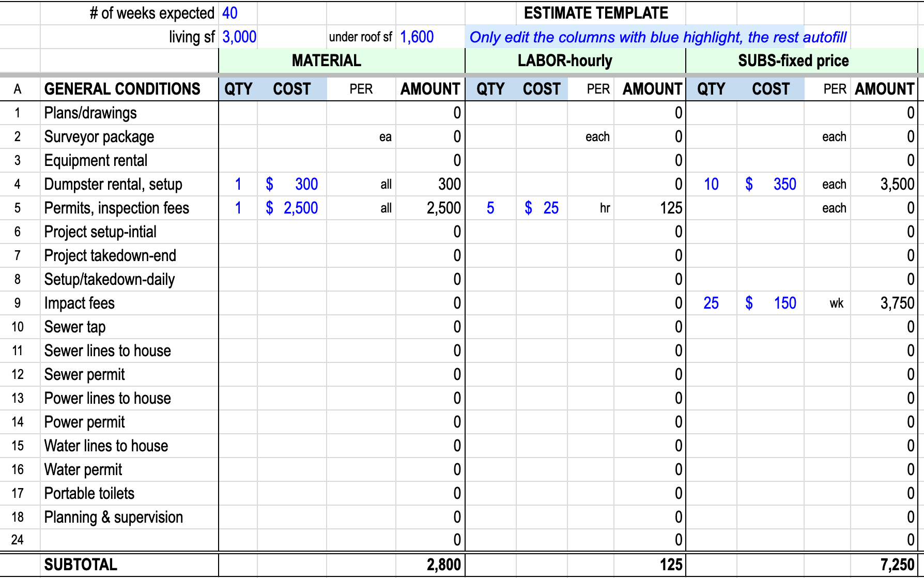Click the material SUBTOTAL amount 2,800
The height and width of the screenshot is (578, 924).
(443, 565)
